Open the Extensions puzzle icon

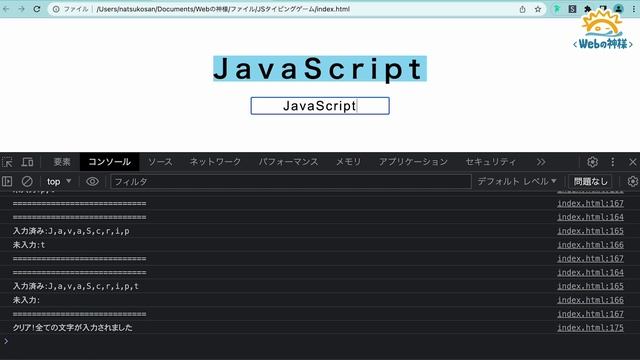588,9
